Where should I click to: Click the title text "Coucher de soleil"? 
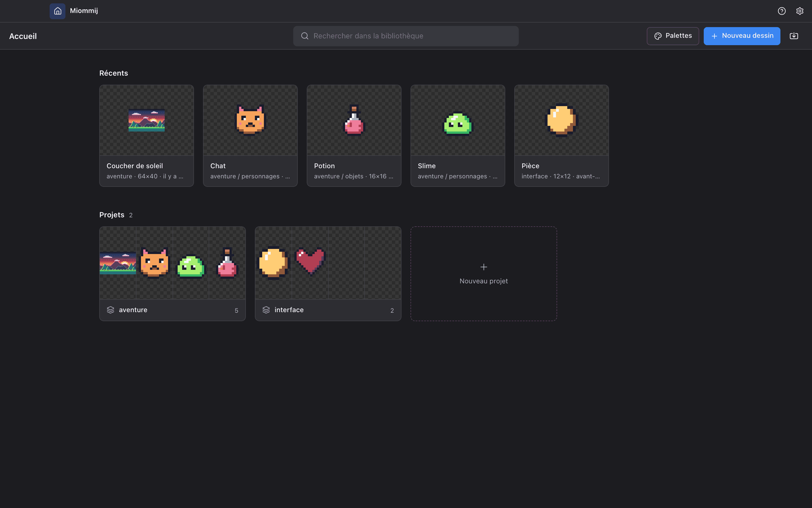pyautogui.click(x=134, y=166)
